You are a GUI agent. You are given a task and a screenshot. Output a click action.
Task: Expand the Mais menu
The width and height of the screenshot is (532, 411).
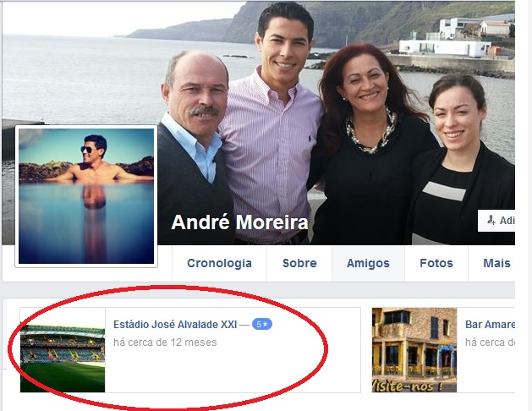pyautogui.click(x=496, y=263)
